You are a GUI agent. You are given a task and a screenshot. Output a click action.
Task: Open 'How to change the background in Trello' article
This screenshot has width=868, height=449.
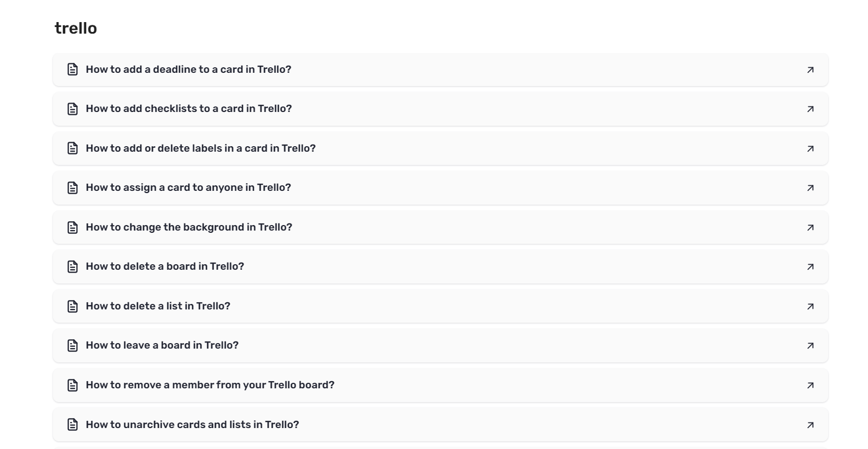click(440, 227)
